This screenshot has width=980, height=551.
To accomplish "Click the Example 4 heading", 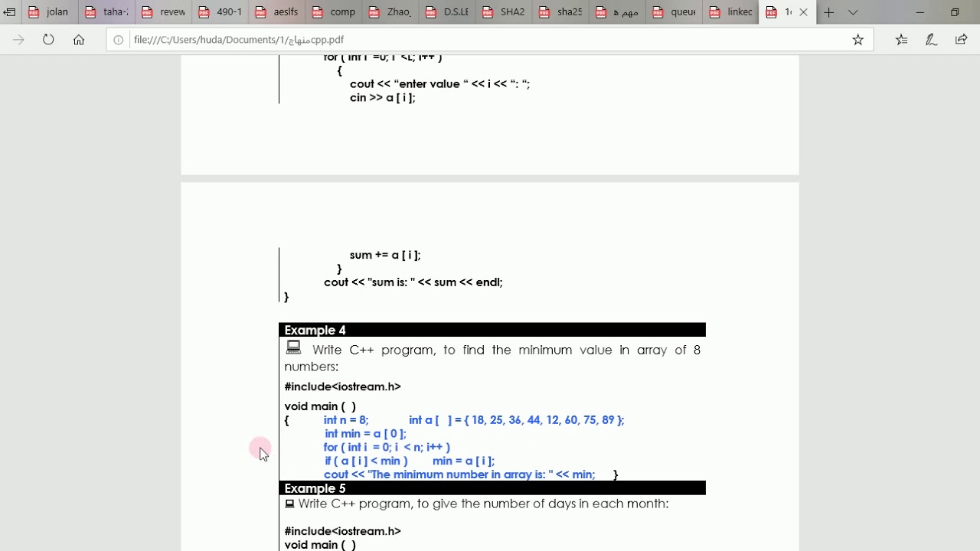I will (x=315, y=330).
